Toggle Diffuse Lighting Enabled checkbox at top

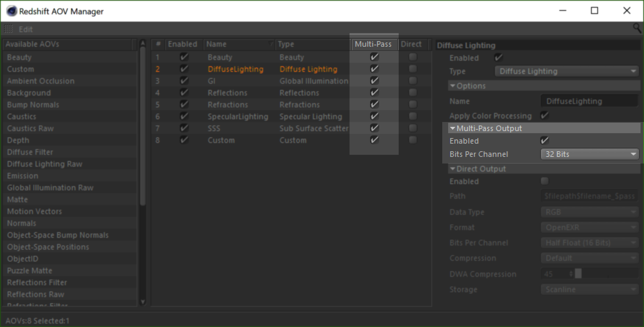click(498, 58)
